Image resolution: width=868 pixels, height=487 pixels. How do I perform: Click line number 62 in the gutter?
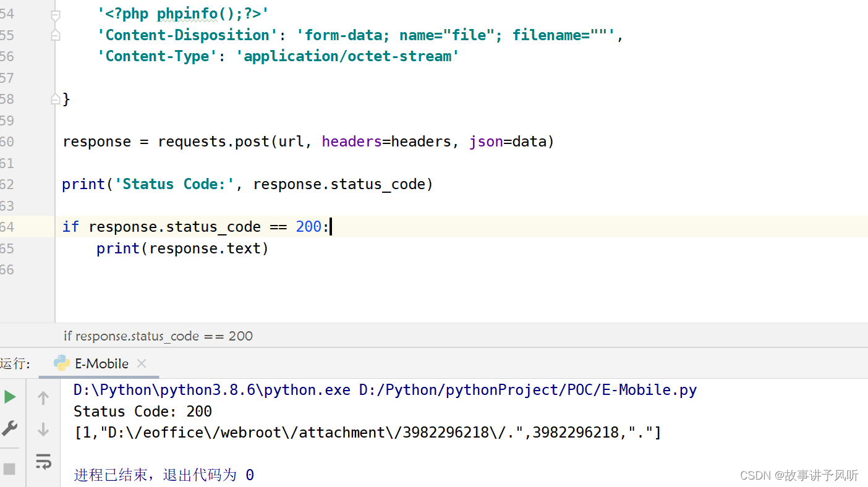pos(7,184)
